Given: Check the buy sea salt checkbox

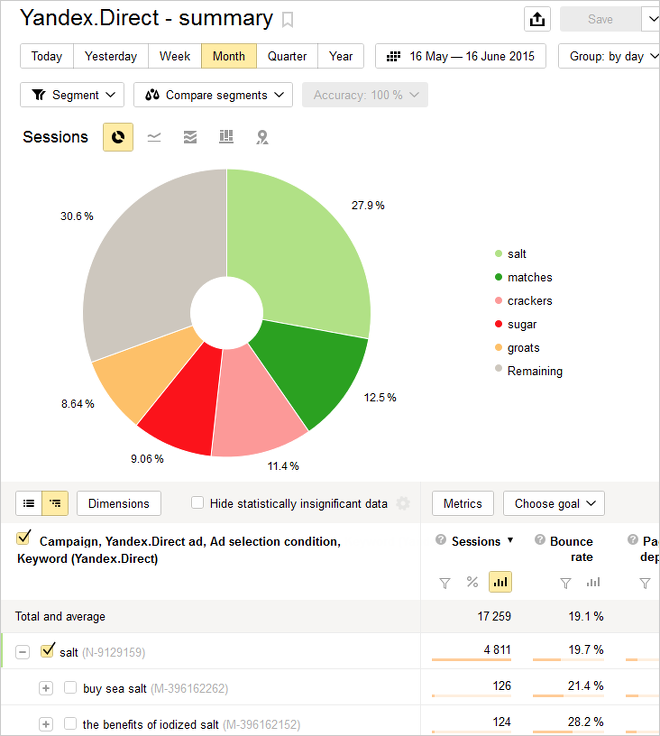Looking at the screenshot, I should (x=70, y=688).
